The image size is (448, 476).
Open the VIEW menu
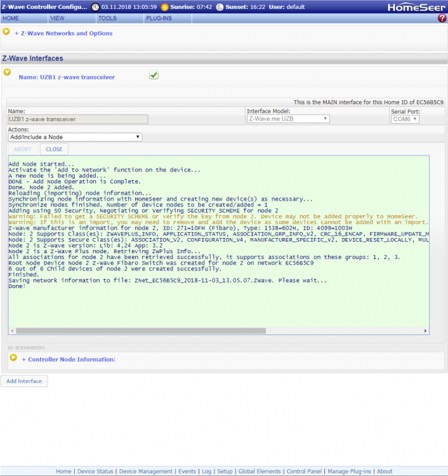click(x=57, y=18)
